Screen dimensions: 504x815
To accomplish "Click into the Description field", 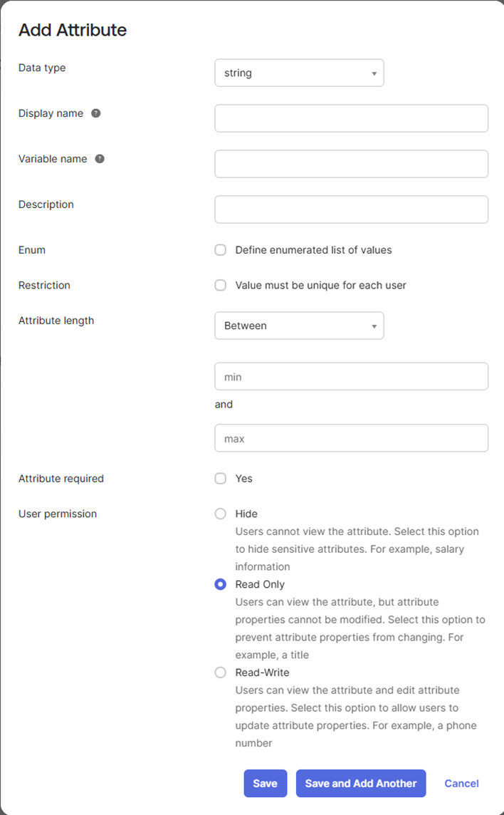I will pos(351,209).
